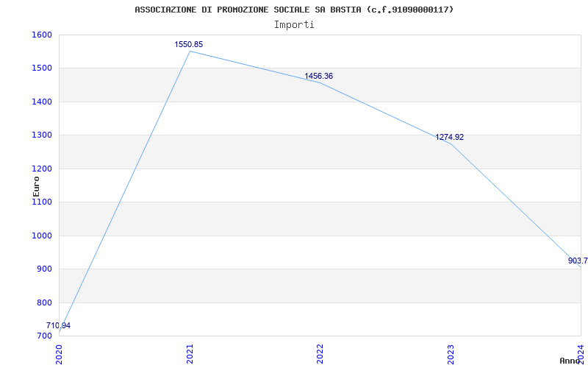The image size is (588, 368).
Task: Select the 1100 y-axis tick label
Action: (x=42, y=202)
